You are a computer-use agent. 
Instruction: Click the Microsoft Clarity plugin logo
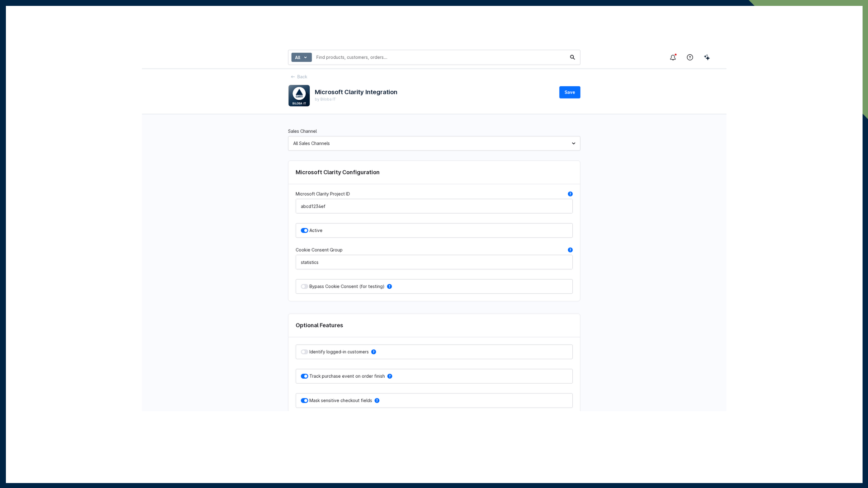point(299,96)
